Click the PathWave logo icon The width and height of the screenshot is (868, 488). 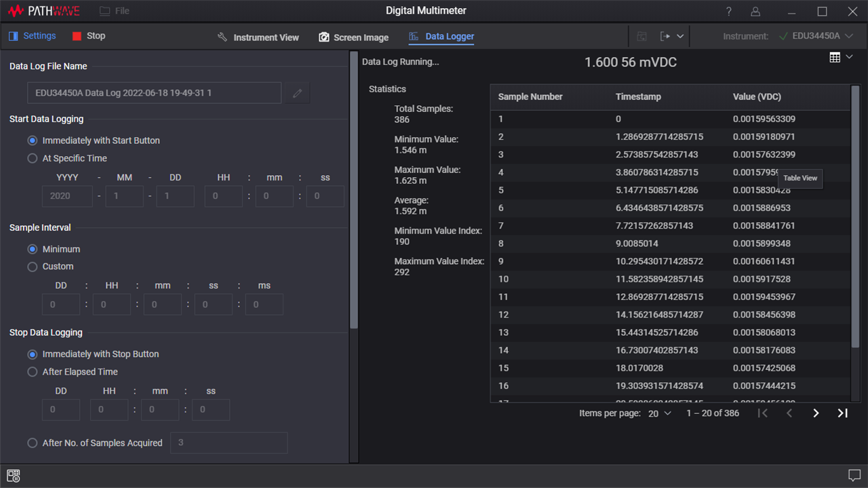tap(16, 12)
